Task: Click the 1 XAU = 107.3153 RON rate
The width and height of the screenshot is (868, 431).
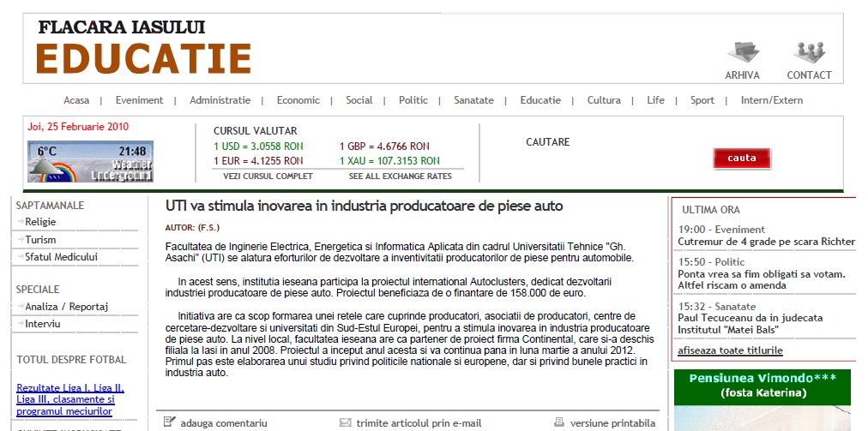Action: [389, 161]
